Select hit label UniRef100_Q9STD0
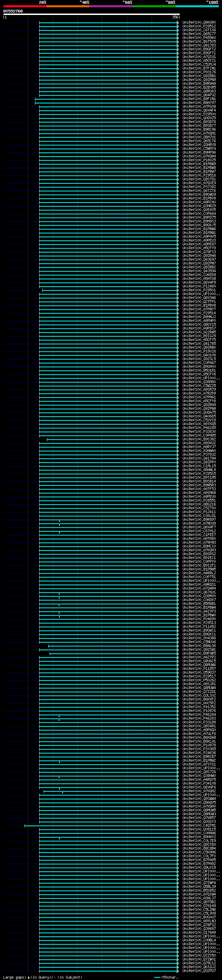Image resolution: width=222 pixels, height=980 pixels. (199, 844)
